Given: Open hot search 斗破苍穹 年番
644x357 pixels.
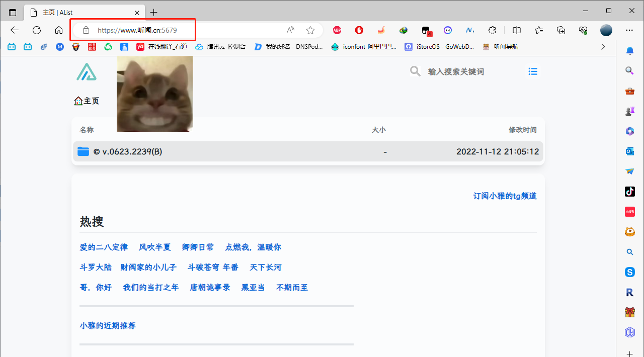Looking at the screenshot, I should [x=213, y=267].
